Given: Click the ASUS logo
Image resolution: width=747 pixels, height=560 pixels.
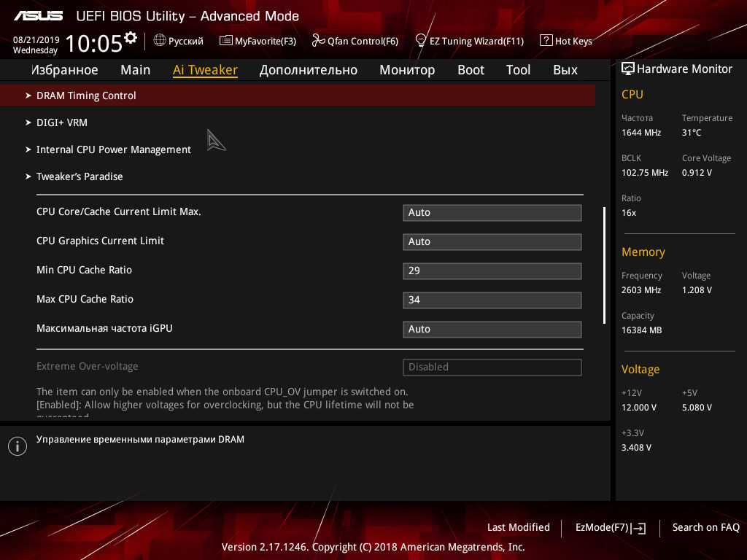Looking at the screenshot, I should (39, 16).
